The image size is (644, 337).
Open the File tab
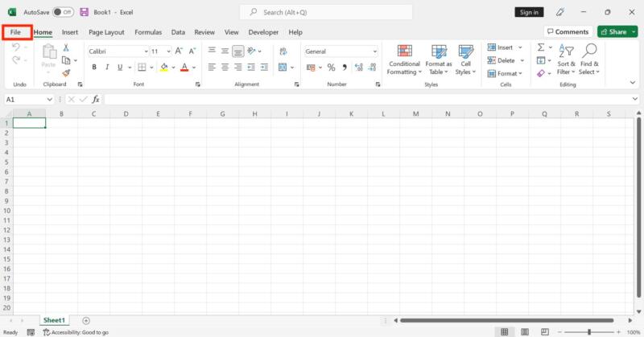tap(16, 32)
